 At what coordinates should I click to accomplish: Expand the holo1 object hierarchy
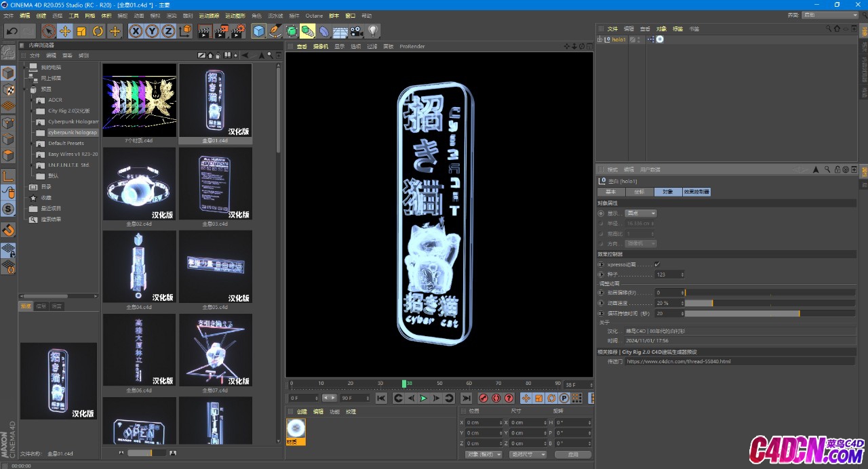click(x=599, y=40)
